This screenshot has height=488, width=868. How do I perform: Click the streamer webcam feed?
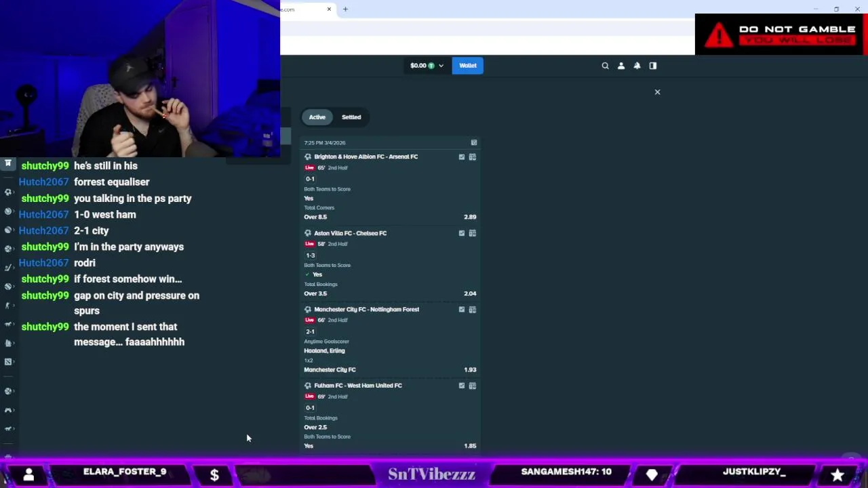140,79
